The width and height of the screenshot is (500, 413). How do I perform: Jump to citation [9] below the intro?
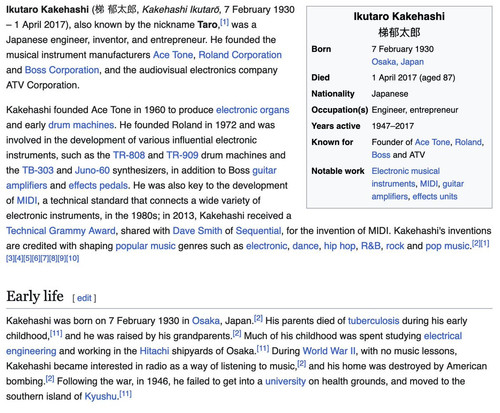pyautogui.click(x=62, y=258)
